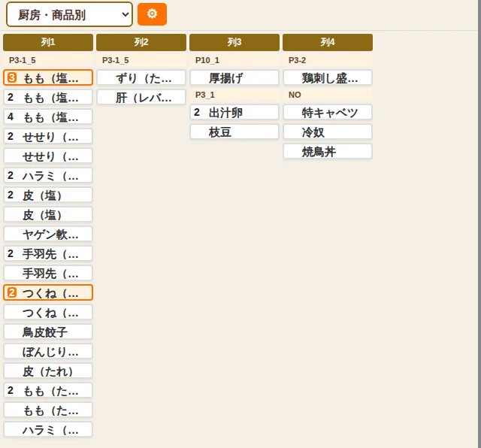Click the もも（塩 item with quantity 2
The width and height of the screenshot is (481, 448).
point(48,97)
